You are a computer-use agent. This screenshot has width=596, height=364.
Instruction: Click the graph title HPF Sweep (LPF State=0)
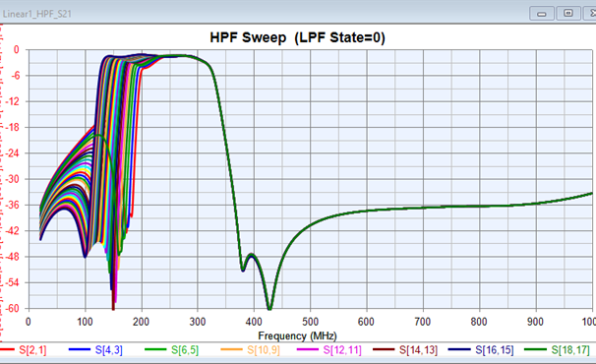click(x=297, y=37)
